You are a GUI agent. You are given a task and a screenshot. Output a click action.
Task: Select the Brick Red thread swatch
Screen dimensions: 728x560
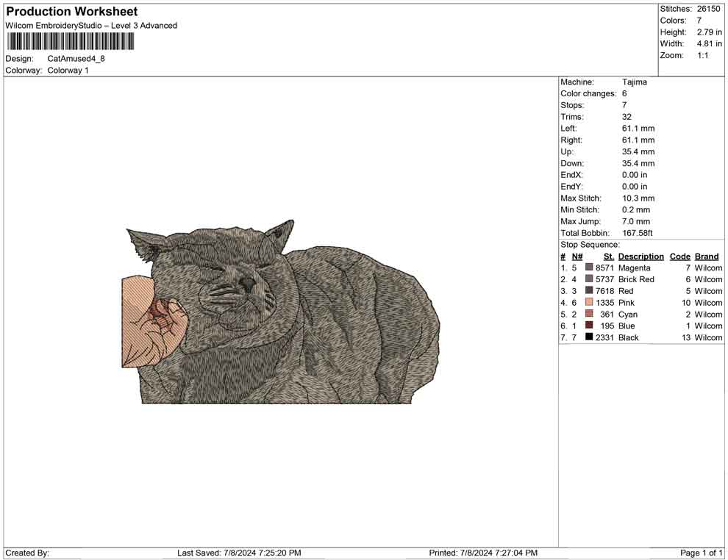click(x=588, y=279)
